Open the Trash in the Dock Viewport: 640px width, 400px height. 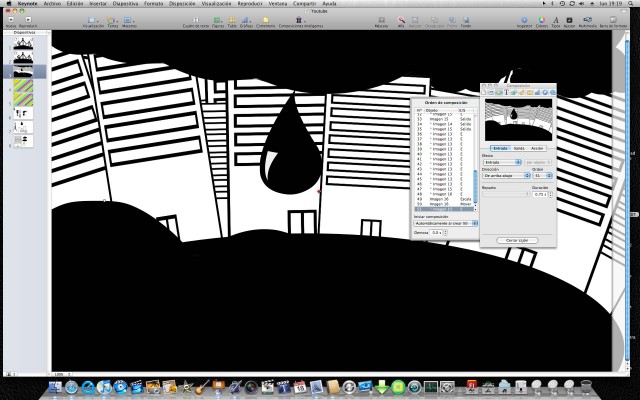click(586, 387)
